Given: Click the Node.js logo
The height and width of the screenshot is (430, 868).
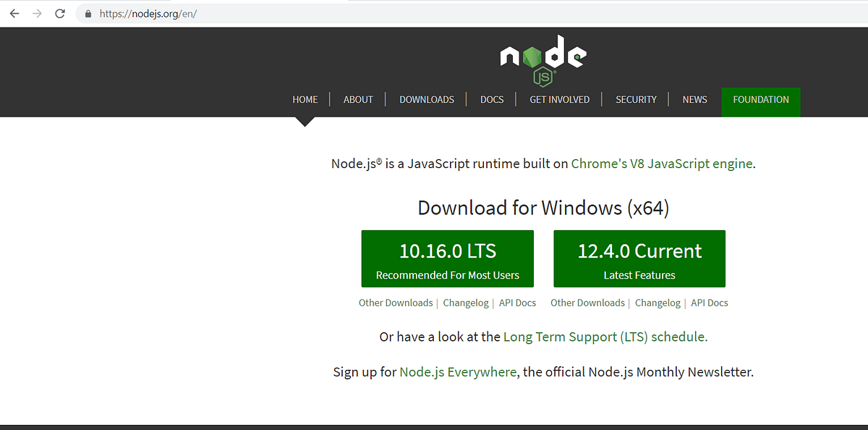Looking at the screenshot, I should [542, 58].
